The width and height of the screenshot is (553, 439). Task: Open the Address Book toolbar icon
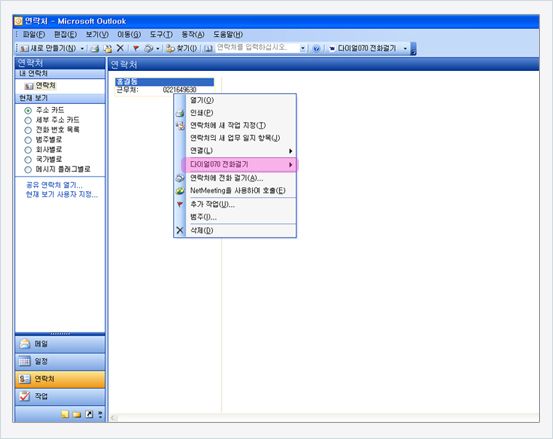[x=208, y=49]
